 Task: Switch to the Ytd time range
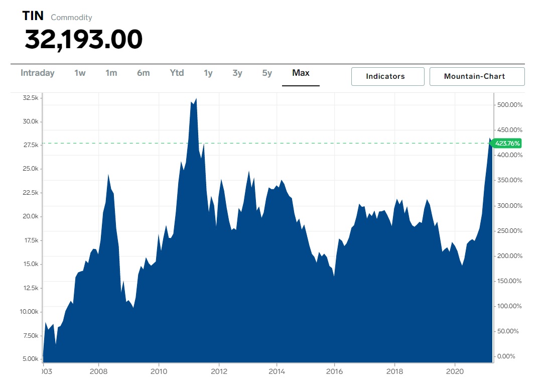[177, 73]
